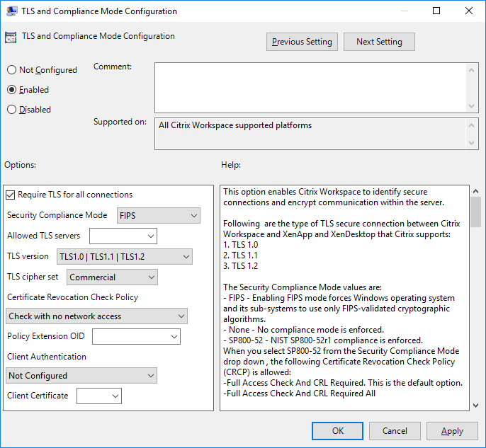Toggle Require TLS for all connections checkbox
Viewport: 486px width, 448px height.
coord(11,195)
